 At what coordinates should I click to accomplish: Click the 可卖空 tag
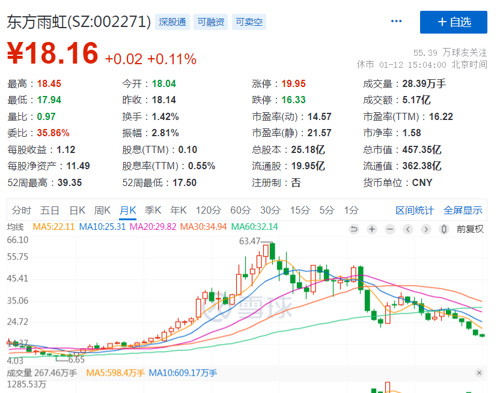(x=249, y=22)
